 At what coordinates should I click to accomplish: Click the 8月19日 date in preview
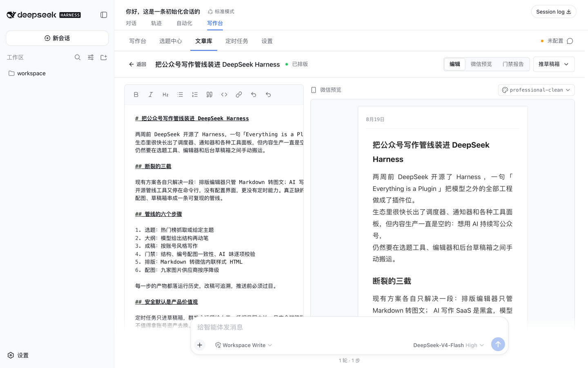(375, 119)
